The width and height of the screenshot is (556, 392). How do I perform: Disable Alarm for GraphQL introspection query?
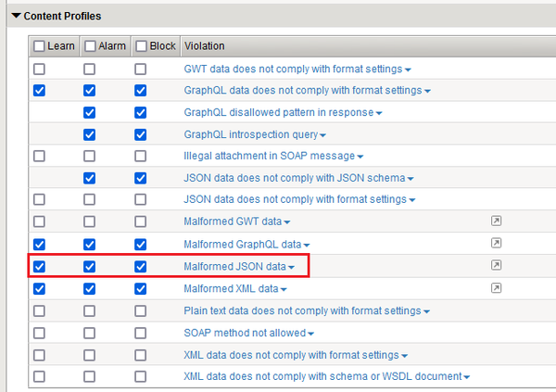89,134
